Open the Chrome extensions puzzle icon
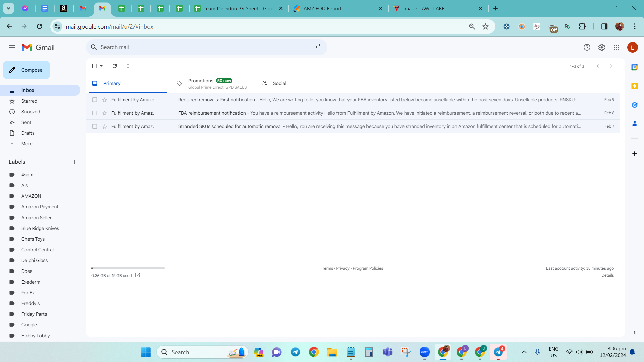 click(582, 26)
